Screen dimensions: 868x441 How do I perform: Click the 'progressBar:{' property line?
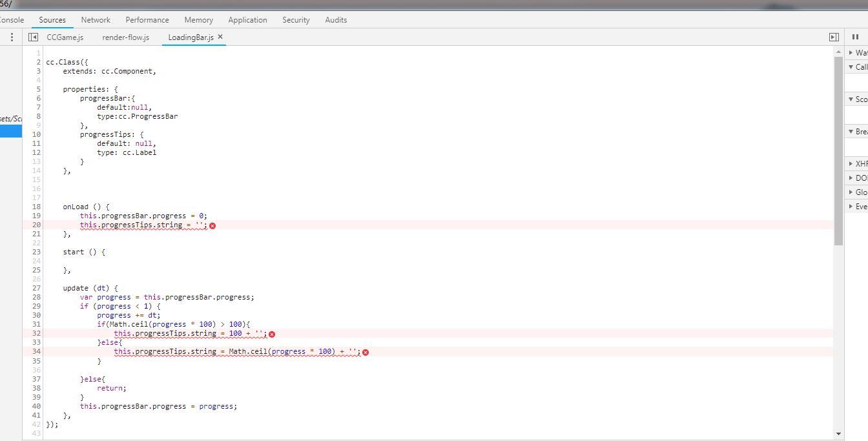tap(107, 98)
